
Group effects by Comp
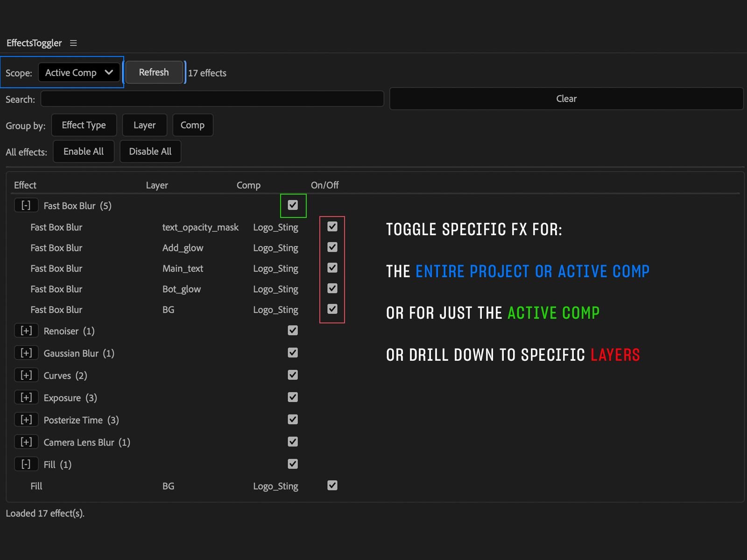pyautogui.click(x=192, y=125)
